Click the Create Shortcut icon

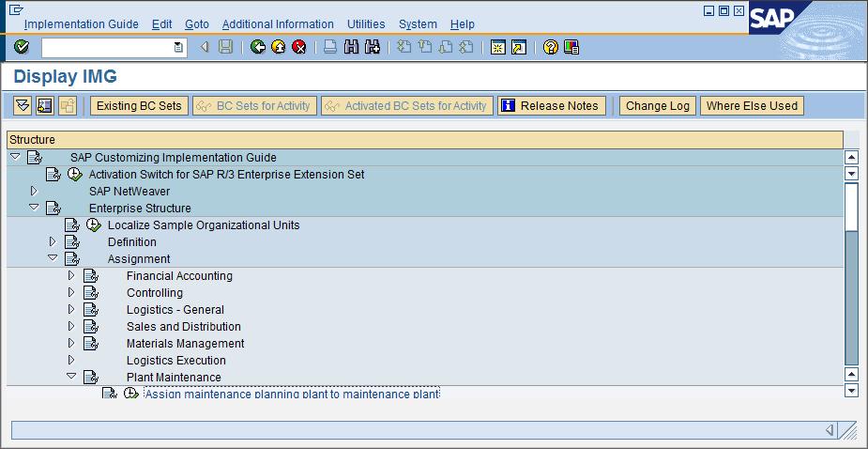click(x=519, y=47)
